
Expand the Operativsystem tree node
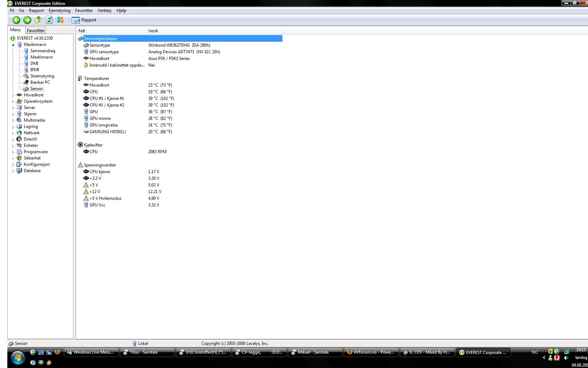click(13, 102)
